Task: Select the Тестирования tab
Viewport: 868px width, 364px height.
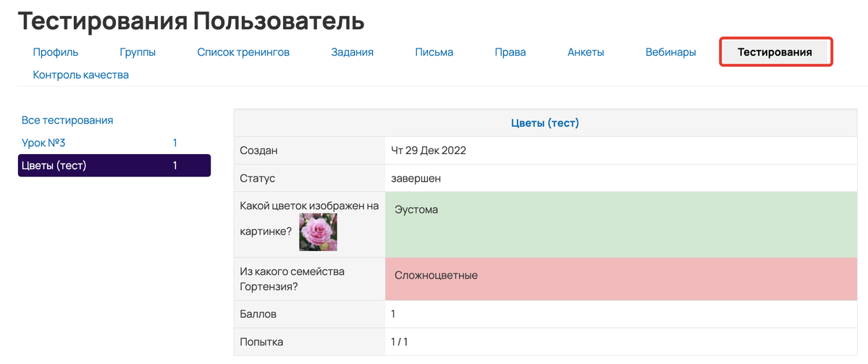Action: pyautogui.click(x=775, y=53)
